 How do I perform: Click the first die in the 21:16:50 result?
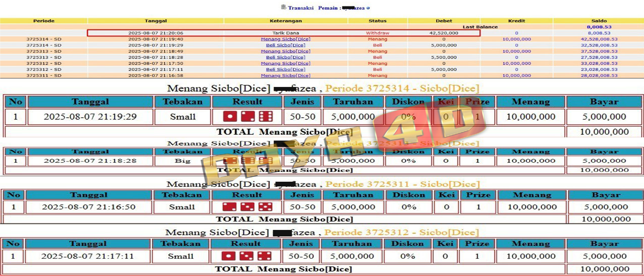point(229,207)
